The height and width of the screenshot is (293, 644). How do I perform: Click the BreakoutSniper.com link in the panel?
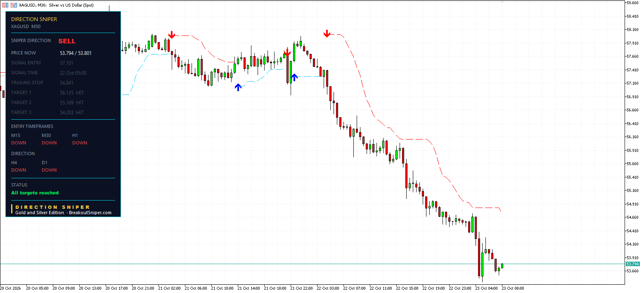(90, 213)
